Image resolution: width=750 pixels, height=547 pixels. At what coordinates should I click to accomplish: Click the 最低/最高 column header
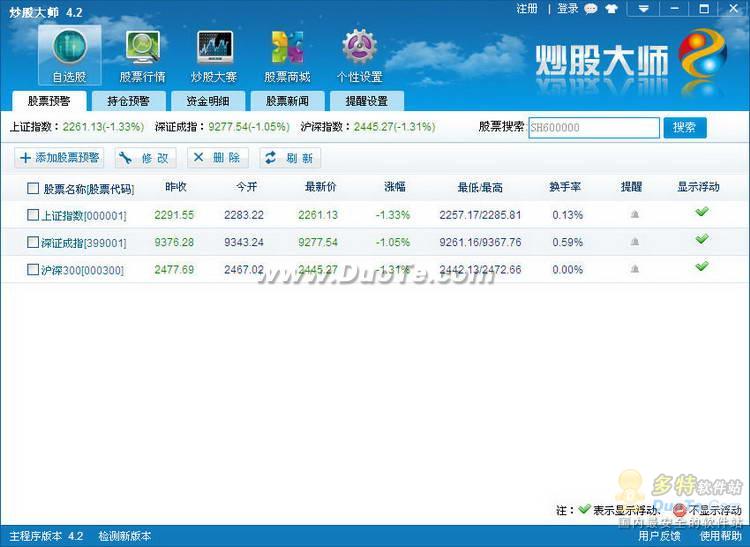click(480, 187)
